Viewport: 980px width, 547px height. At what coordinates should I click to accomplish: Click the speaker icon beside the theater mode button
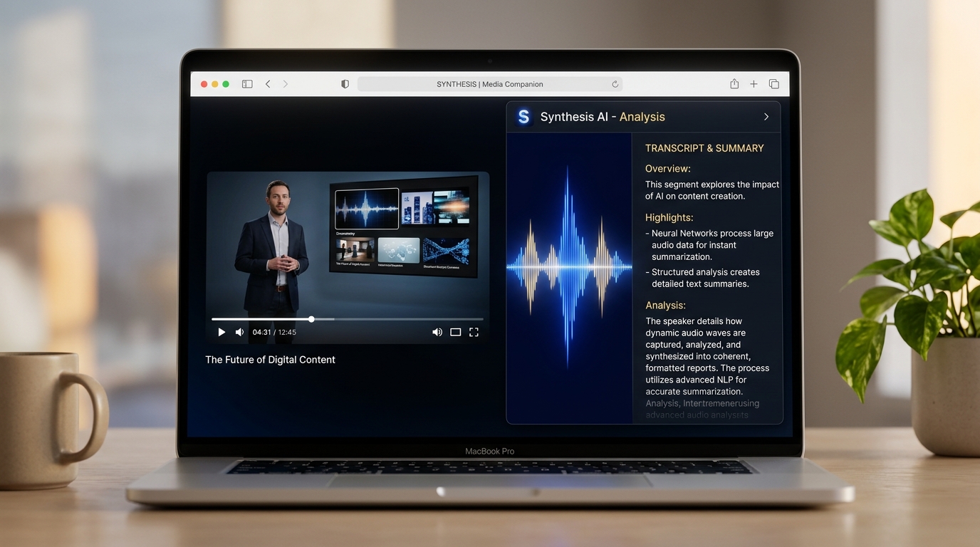point(437,332)
